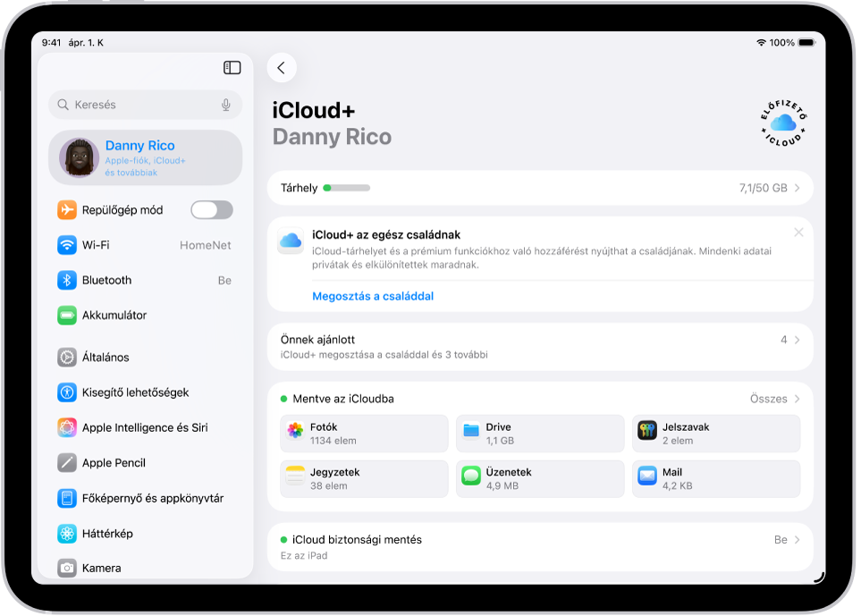861x616 pixels.
Task: Open Danny Rico account name
Action: [x=140, y=146]
